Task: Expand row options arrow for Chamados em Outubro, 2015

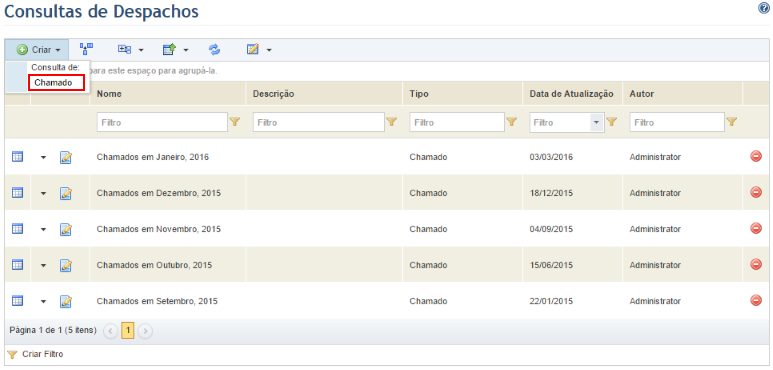Action: pos(43,266)
